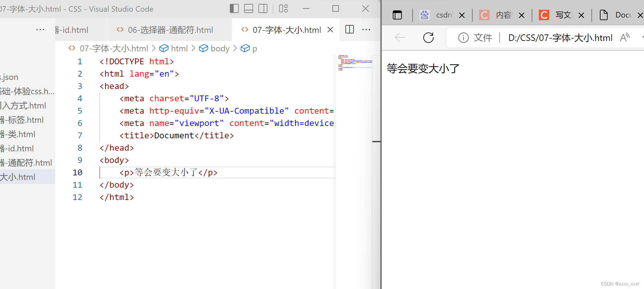Open browser tab actions menu icon
The height and width of the screenshot is (289, 644).
pos(397,15)
